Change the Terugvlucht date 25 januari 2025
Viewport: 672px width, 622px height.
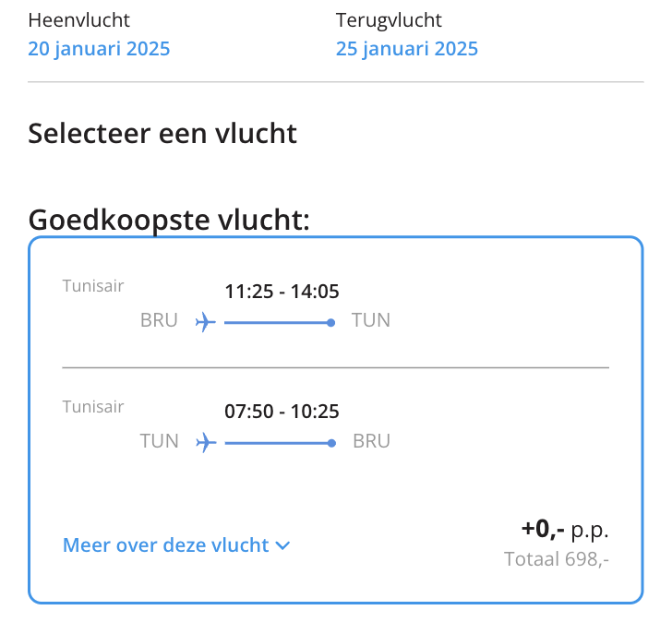pos(407,49)
